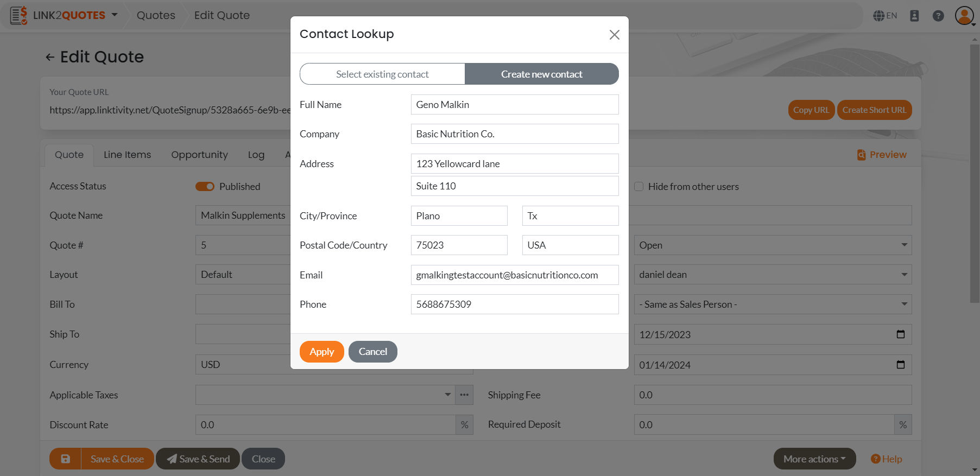
Task: Toggle the Published access status switch
Action: (x=205, y=187)
